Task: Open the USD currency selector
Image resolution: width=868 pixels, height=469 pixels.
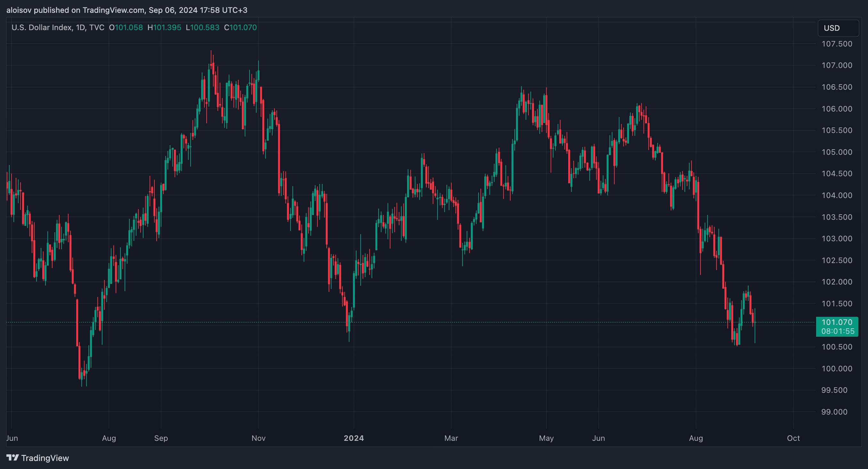Action: click(838, 28)
